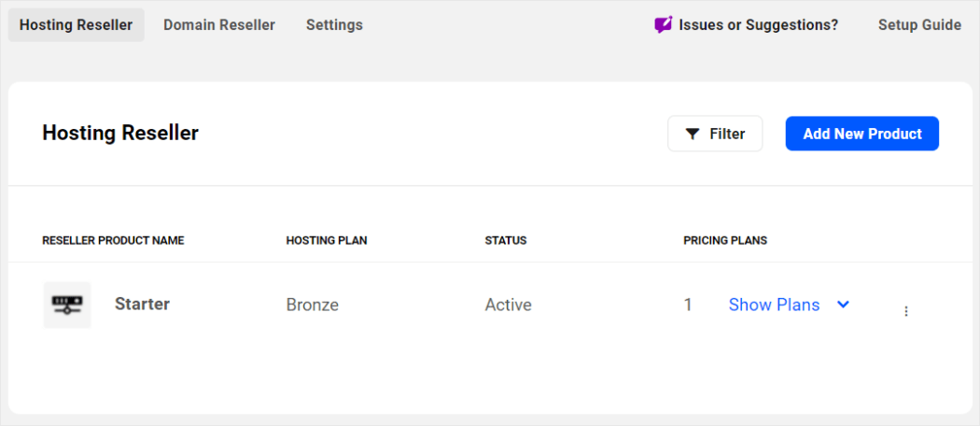Image resolution: width=980 pixels, height=426 pixels.
Task: Expand the plans chevron arrow for Starter
Action: (843, 305)
